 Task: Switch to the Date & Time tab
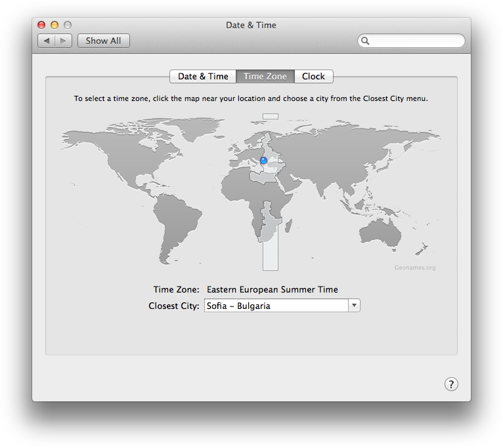203,76
